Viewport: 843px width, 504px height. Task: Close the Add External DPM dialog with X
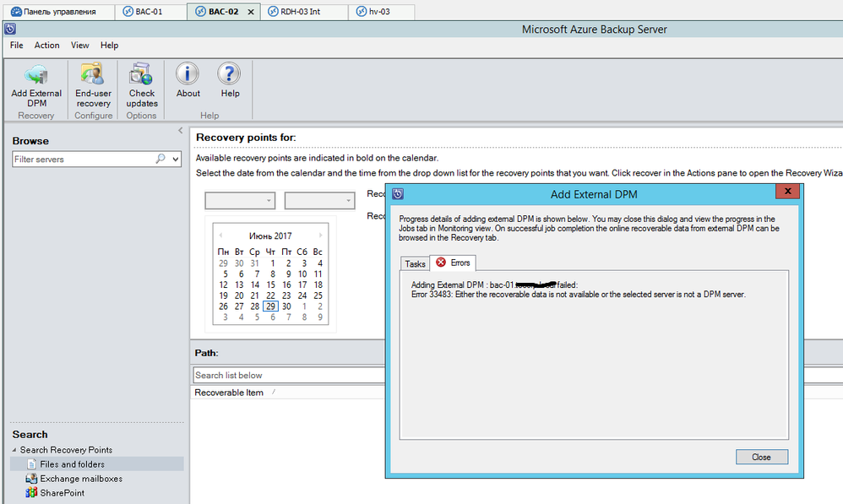click(787, 191)
